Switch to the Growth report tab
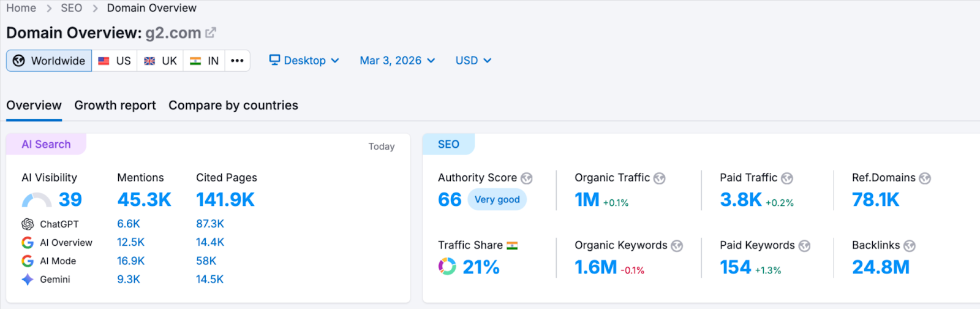 [x=115, y=105]
